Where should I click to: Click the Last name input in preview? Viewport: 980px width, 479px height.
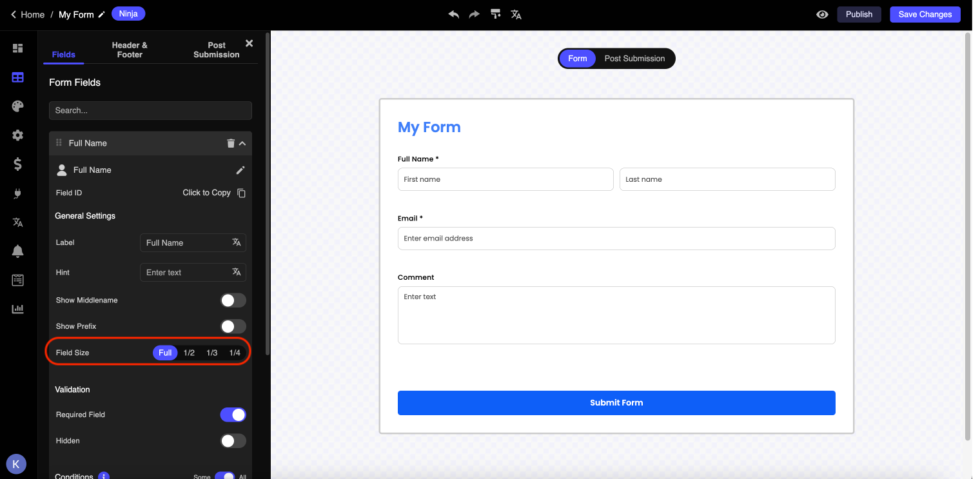727,179
